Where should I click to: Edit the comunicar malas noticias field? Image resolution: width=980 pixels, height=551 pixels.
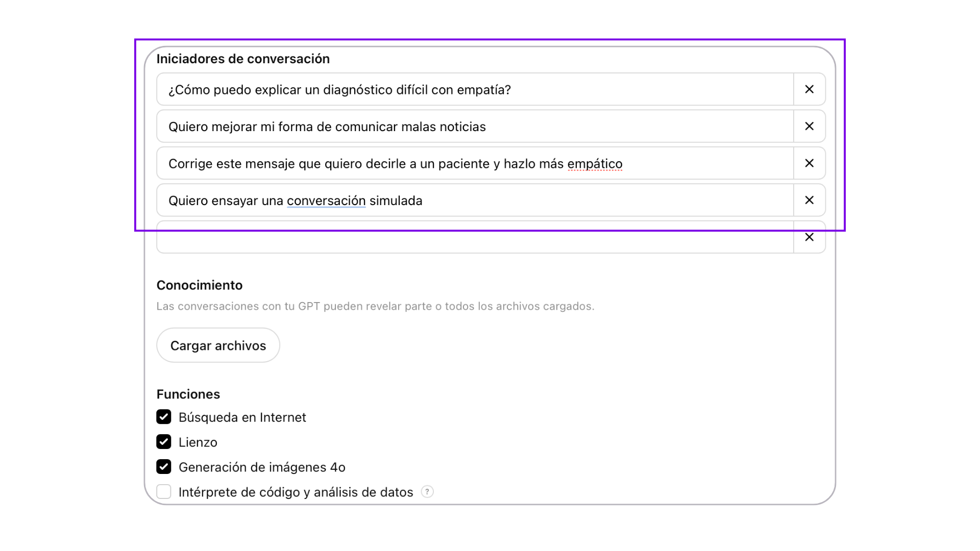[475, 126]
